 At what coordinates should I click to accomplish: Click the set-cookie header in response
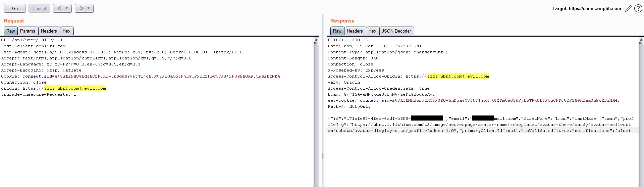pos(474,100)
